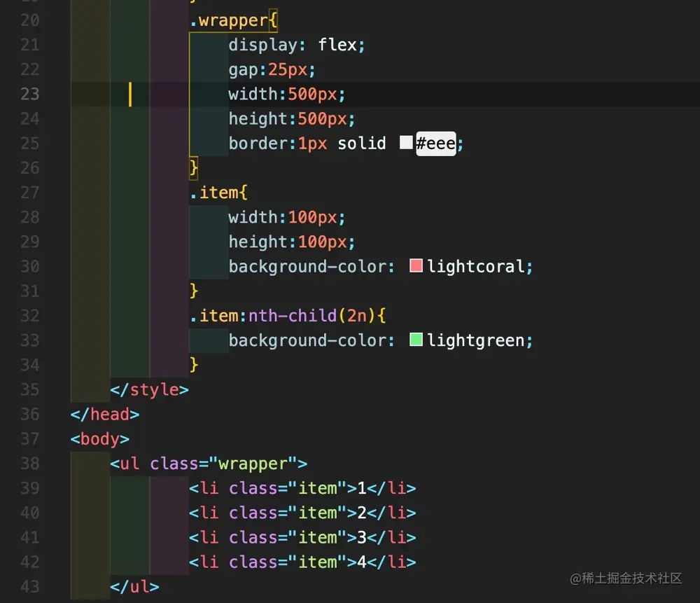Screen dimensions: 700x603
Task: Click the .wrapper selector text
Action: [x=229, y=20]
